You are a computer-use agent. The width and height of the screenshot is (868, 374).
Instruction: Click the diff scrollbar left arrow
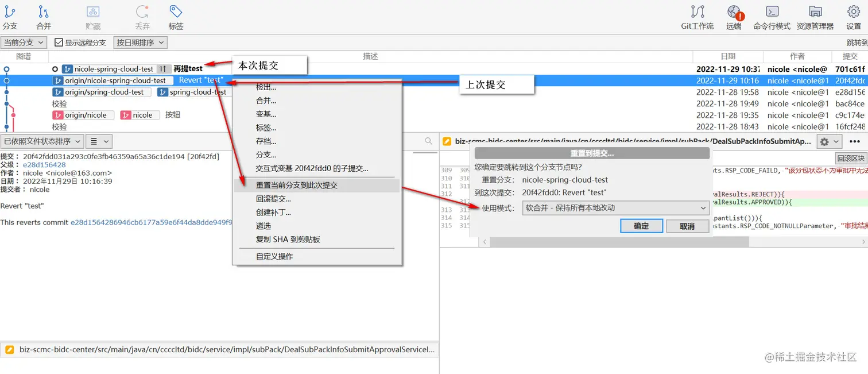coord(484,242)
